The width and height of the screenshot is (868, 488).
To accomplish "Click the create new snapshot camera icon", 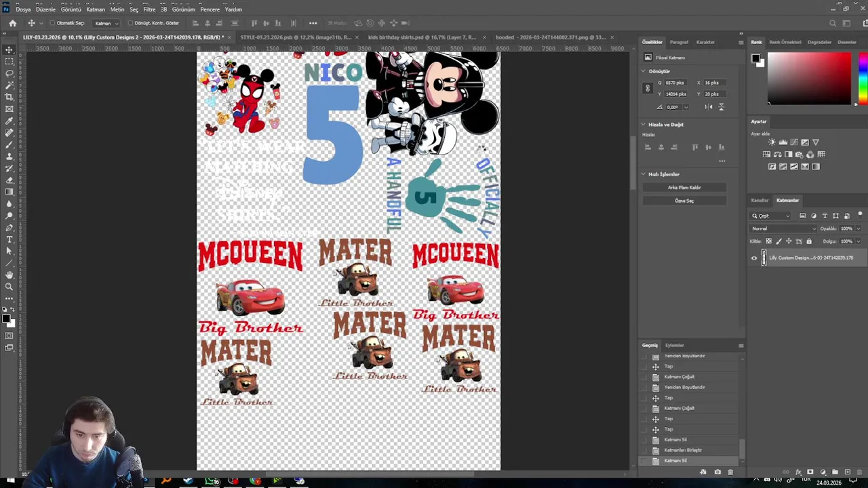I will pos(717,472).
